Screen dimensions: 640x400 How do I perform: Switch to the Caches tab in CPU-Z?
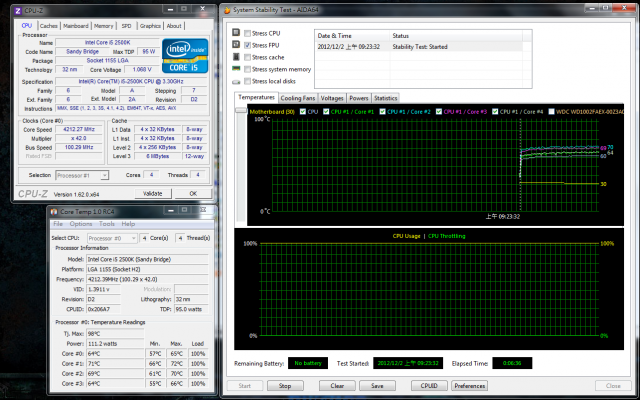click(49, 26)
